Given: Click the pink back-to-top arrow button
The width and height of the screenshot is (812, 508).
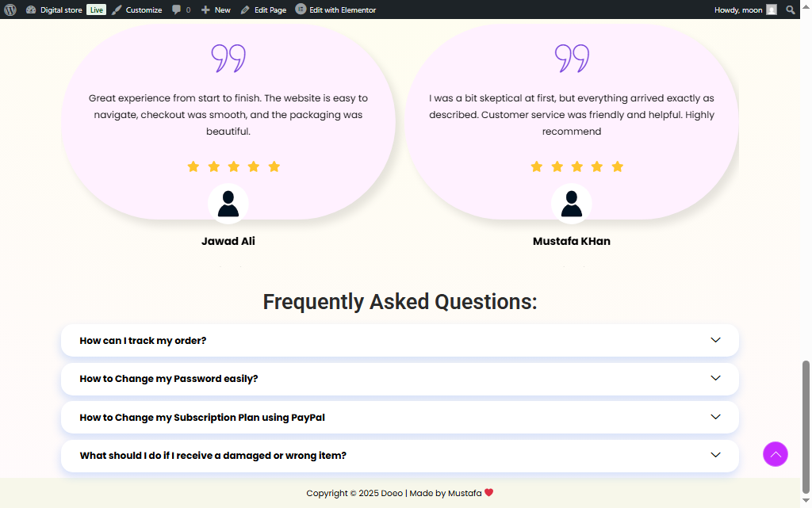Looking at the screenshot, I should tap(776, 454).
